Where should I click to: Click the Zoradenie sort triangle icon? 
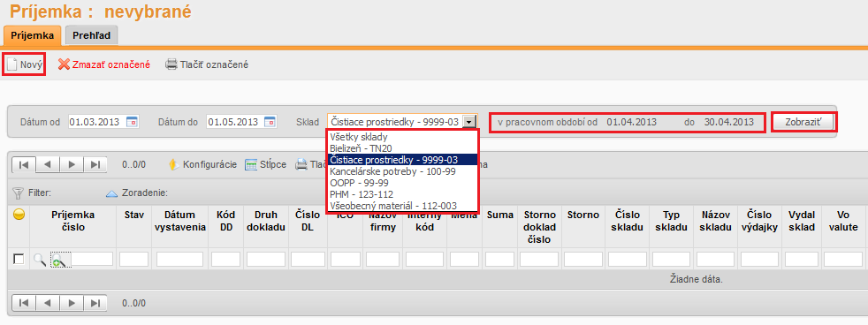(x=112, y=193)
